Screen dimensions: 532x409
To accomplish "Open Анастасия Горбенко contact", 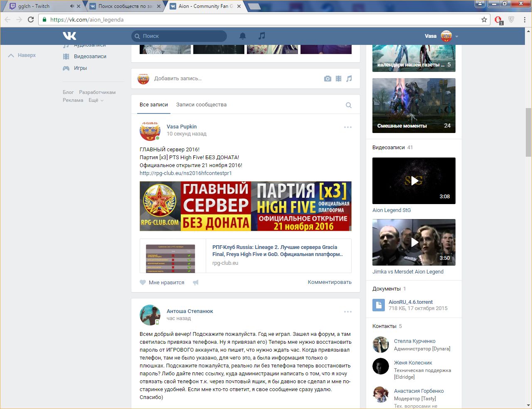I will click(419, 391).
